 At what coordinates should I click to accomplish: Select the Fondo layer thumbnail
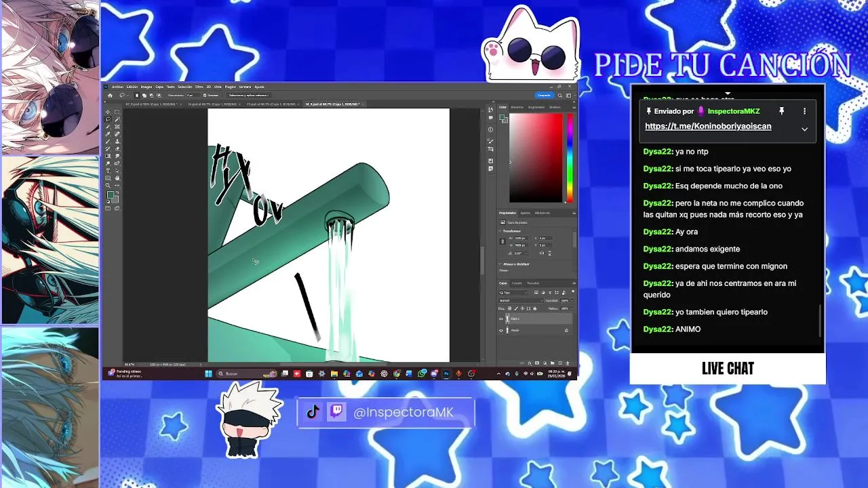(x=507, y=330)
